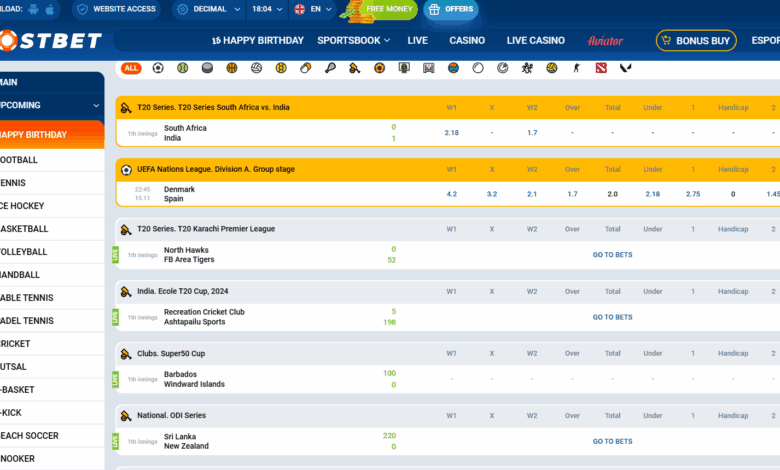Filter by the green tennis ball icon

(x=183, y=68)
